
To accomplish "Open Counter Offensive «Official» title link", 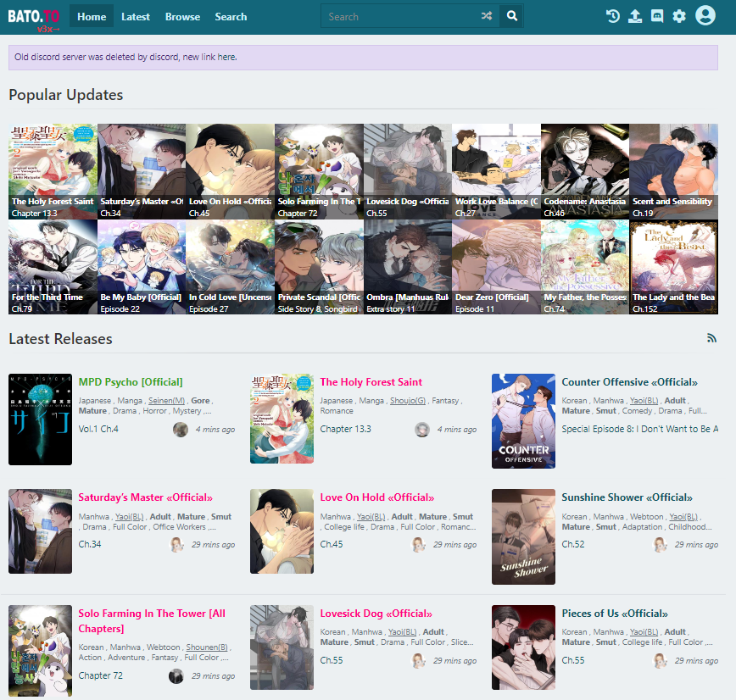I will coord(629,382).
